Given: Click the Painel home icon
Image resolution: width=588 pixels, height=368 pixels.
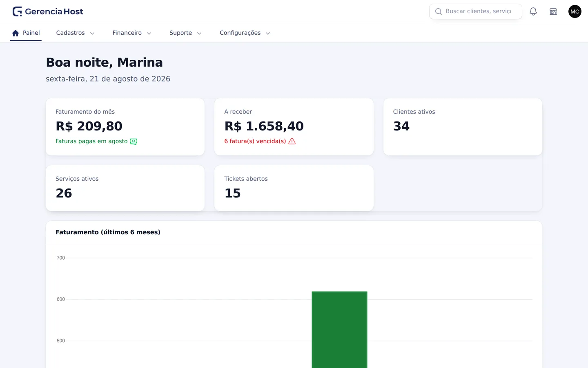Looking at the screenshot, I should [16, 33].
